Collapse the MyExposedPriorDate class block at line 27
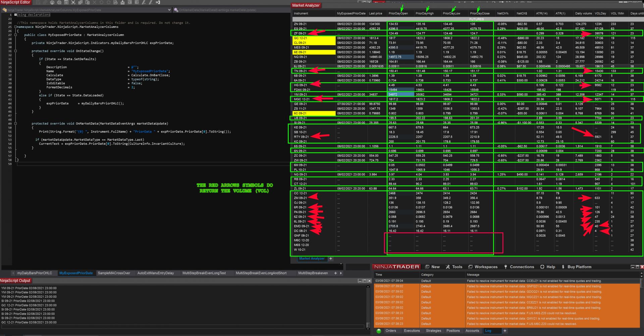644x336 pixels. pyautogui.click(x=15, y=35)
